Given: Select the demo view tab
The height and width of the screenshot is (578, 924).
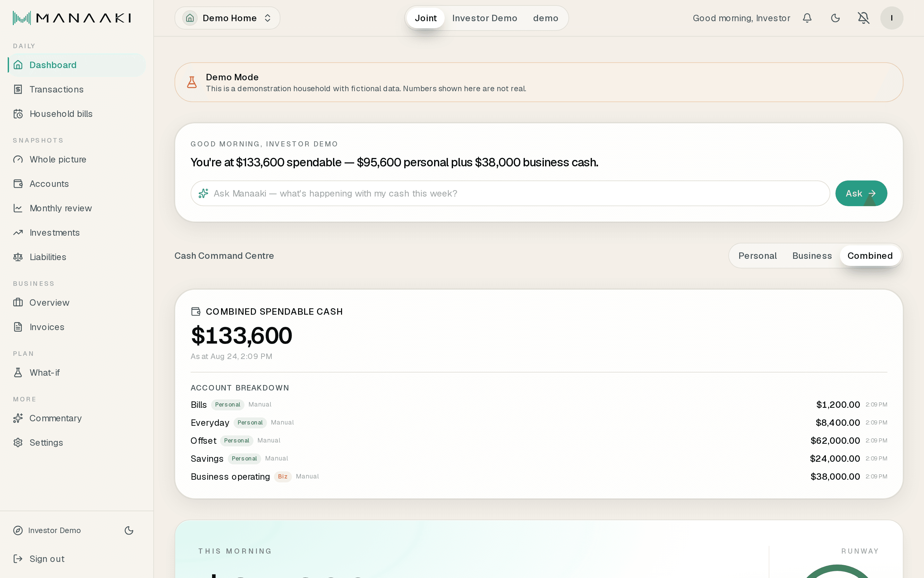Looking at the screenshot, I should coord(545,18).
